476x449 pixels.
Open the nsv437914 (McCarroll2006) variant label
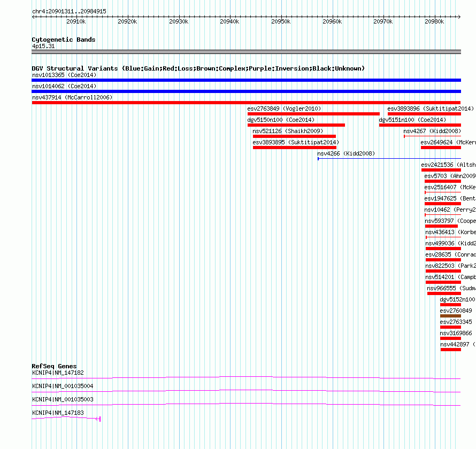pyautogui.click(x=72, y=97)
